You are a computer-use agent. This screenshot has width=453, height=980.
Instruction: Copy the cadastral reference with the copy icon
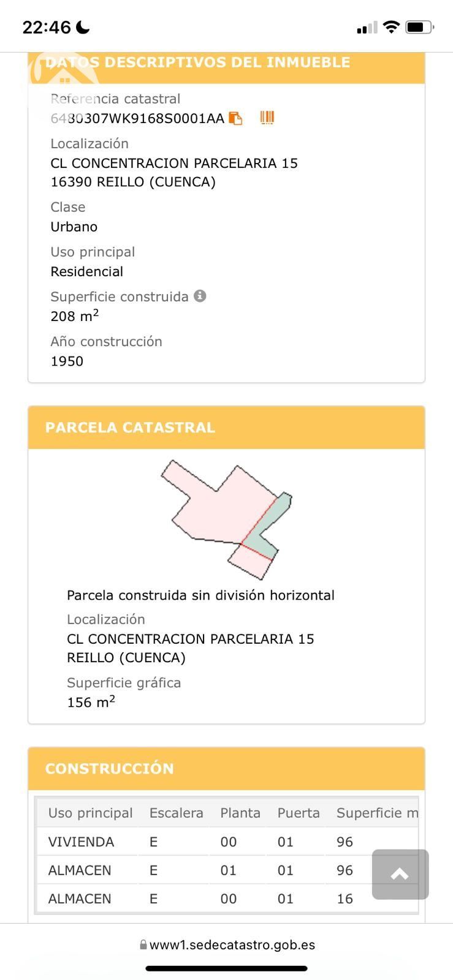235,118
